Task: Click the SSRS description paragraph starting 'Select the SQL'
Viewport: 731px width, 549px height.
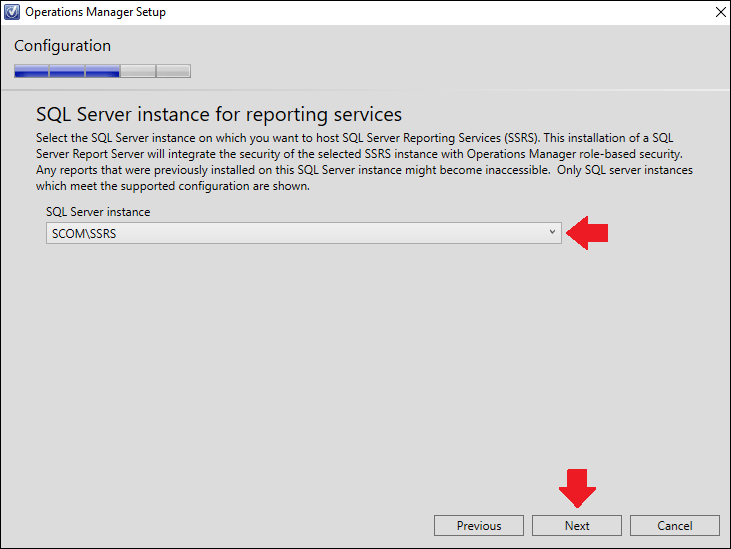Action: click(365, 162)
